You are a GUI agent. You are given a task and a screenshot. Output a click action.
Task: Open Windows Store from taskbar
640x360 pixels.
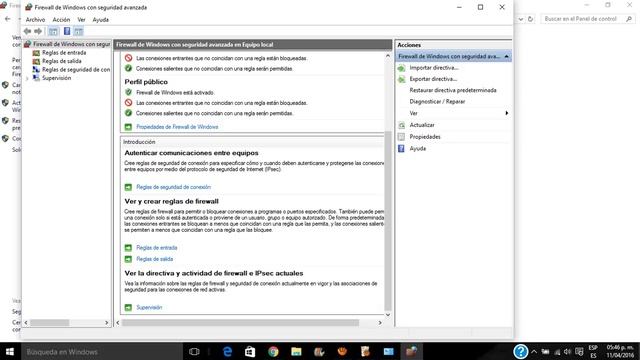point(250,351)
